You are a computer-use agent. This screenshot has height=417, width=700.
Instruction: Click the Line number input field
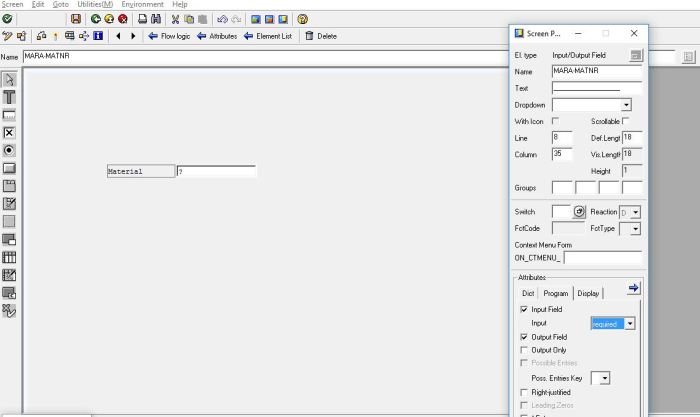561,137
